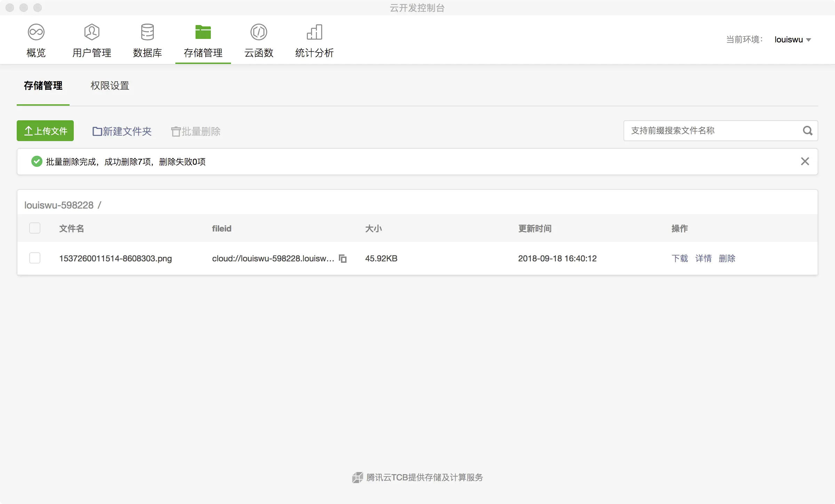Click the 删除 delete link in row

click(x=727, y=259)
